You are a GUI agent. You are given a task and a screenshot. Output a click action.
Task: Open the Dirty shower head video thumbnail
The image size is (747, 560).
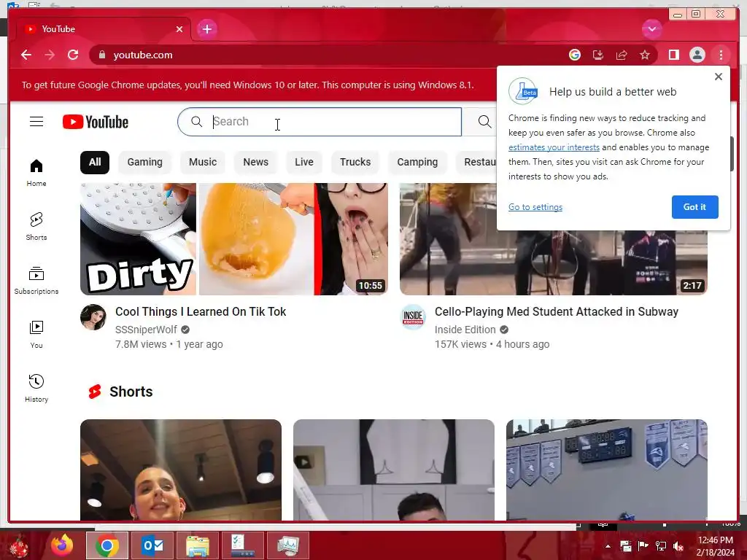coord(234,238)
